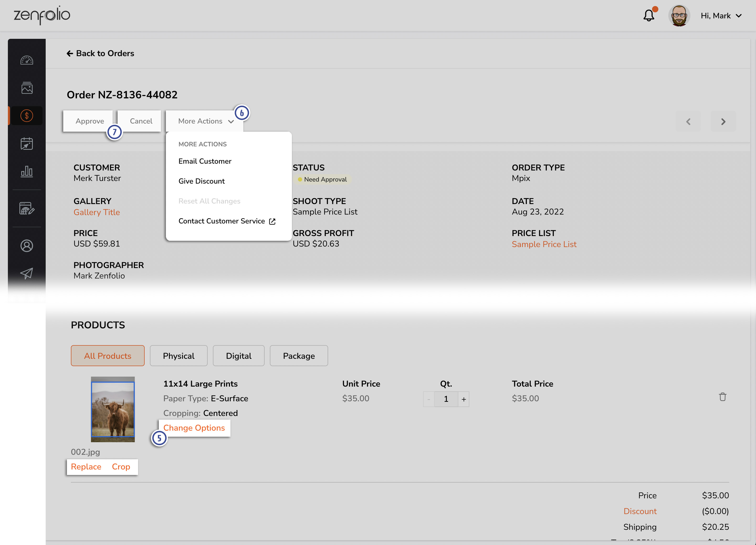Click the quantity input field
The image size is (756, 545).
(446, 399)
